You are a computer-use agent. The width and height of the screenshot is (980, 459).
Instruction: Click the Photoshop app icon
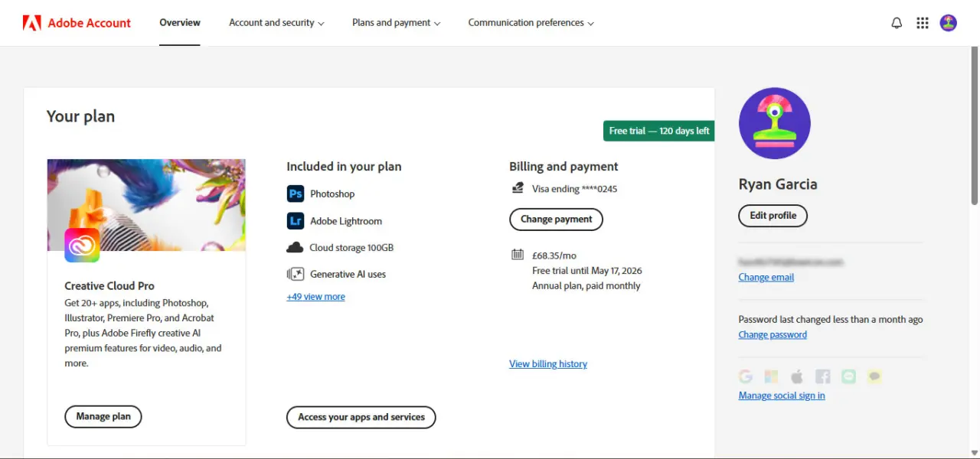tap(296, 194)
